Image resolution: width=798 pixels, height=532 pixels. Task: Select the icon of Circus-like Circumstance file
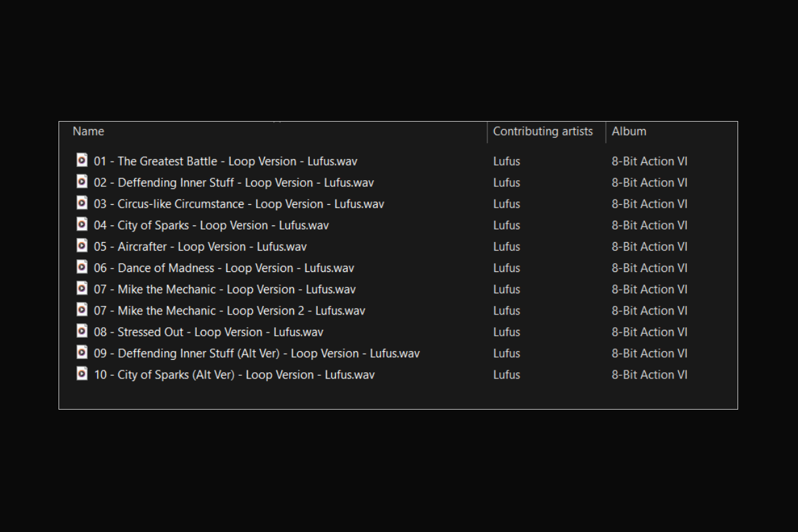click(82, 203)
